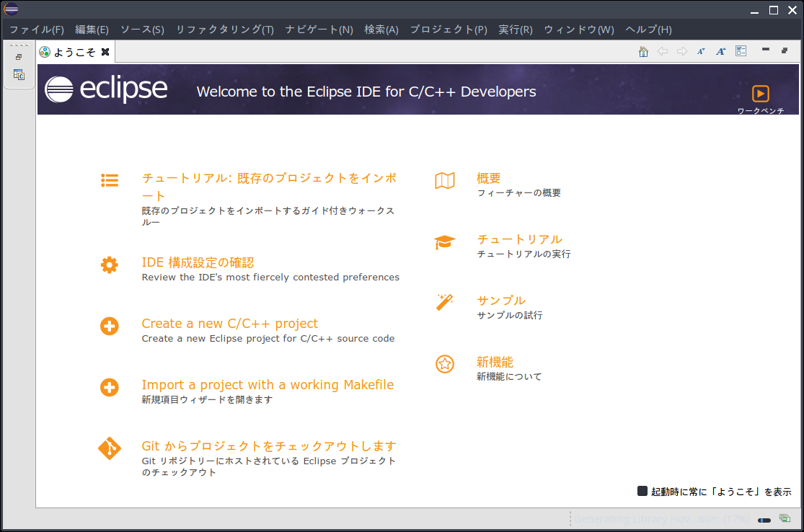Viewport: 804px width, 532px height.
Task: Click the star icon for 新機能
Action: click(x=445, y=364)
